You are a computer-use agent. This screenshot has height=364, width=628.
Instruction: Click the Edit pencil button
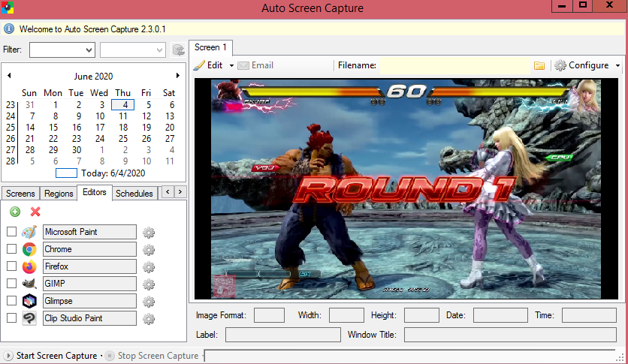(208, 65)
